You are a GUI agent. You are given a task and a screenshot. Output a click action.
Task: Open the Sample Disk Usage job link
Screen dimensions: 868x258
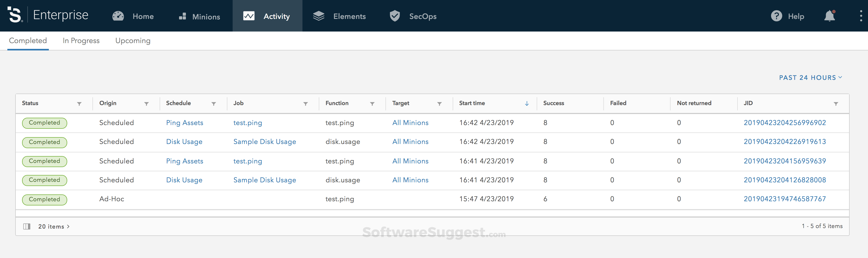pyautogui.click(x=264, y=142)
